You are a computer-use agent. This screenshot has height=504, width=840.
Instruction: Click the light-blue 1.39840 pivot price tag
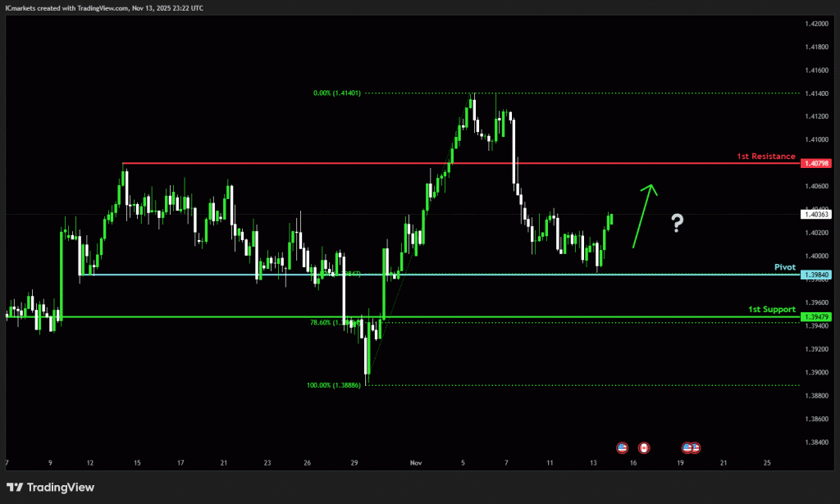click(x=818, y=275)
